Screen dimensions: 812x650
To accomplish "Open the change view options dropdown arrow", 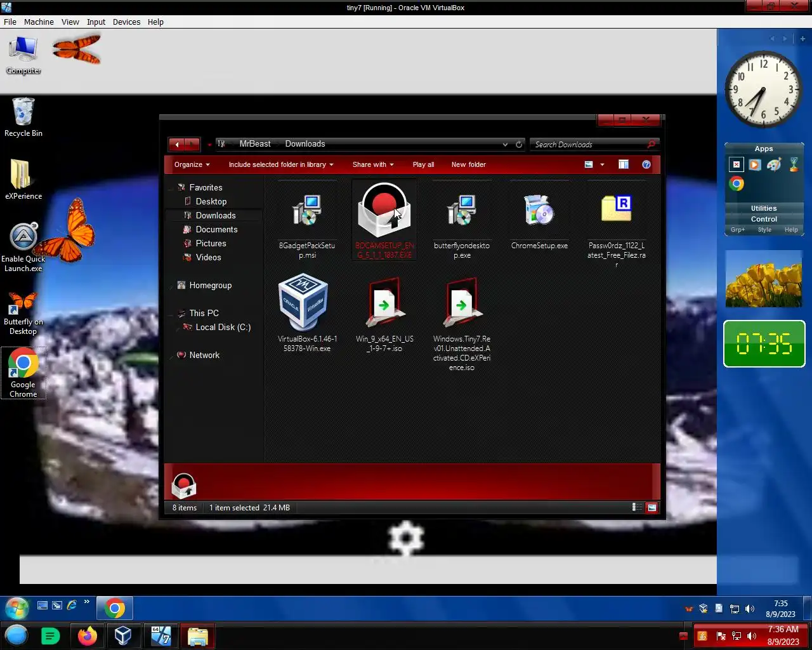I will (x=602, y=164).
